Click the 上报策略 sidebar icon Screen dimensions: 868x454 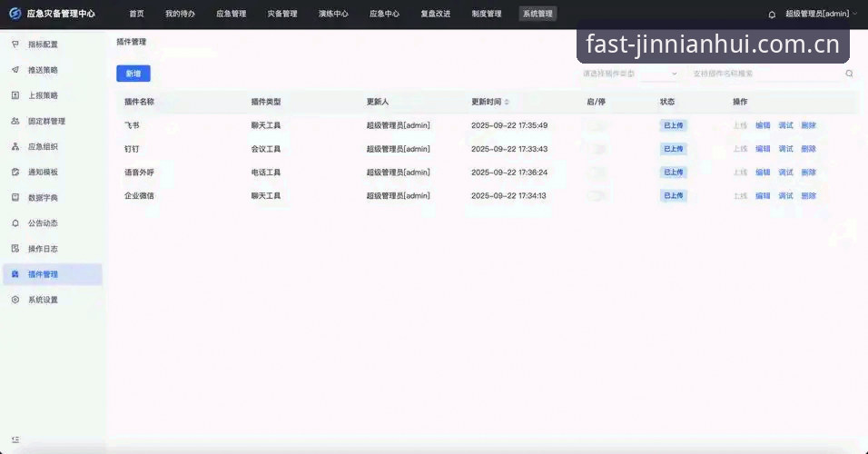(15, 95)
